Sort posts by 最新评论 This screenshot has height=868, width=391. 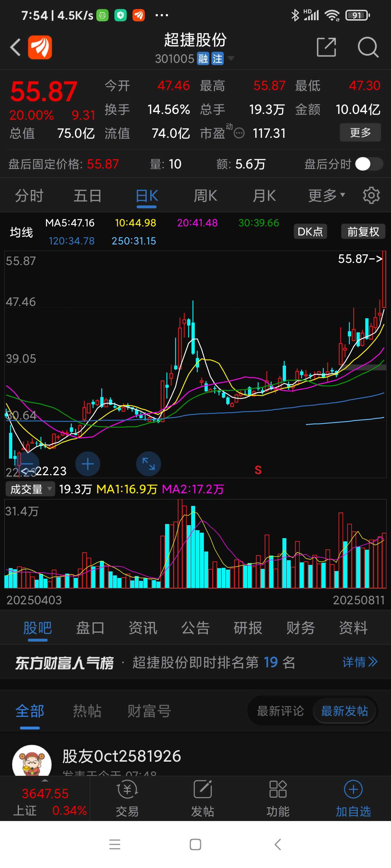[x=281, y=711]
